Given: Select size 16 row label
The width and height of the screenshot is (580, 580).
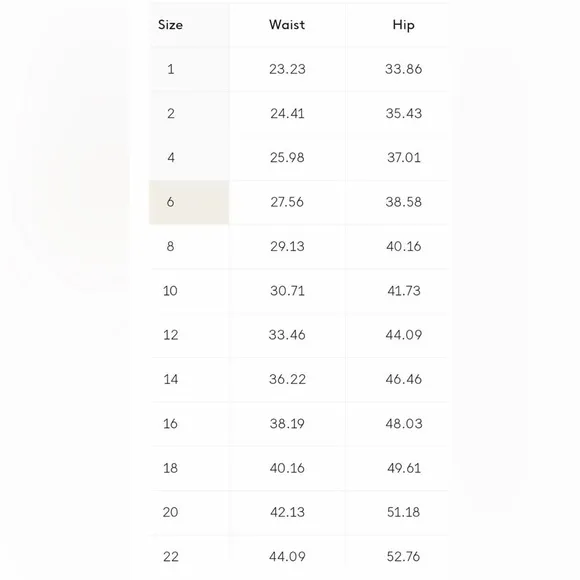Looking at the screenshot, I should [170, 424].
